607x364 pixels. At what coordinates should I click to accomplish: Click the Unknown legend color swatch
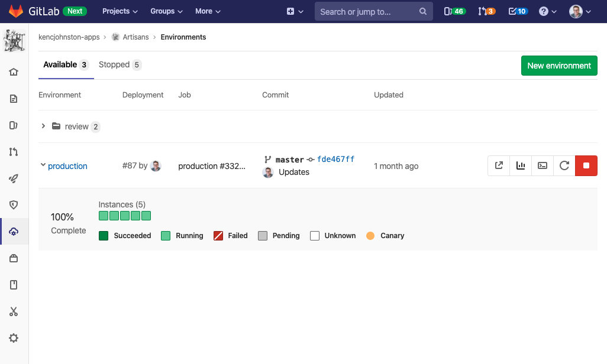[315, 236]
